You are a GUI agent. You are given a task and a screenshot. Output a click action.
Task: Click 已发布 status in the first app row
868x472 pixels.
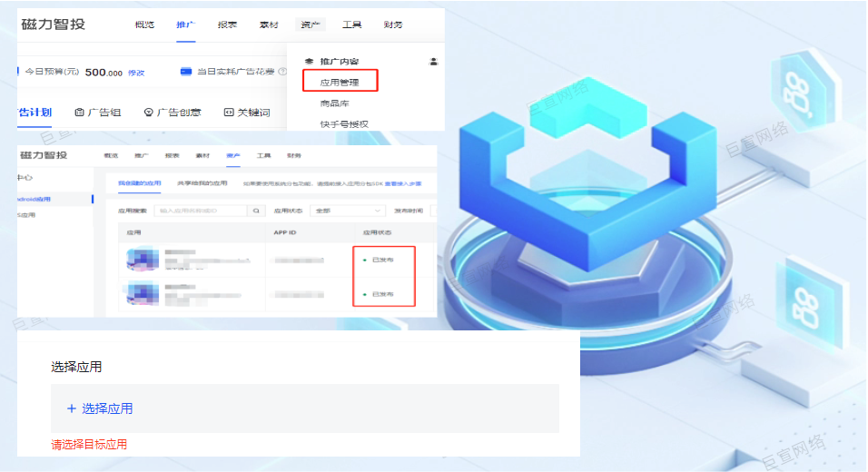pos(382,260)
